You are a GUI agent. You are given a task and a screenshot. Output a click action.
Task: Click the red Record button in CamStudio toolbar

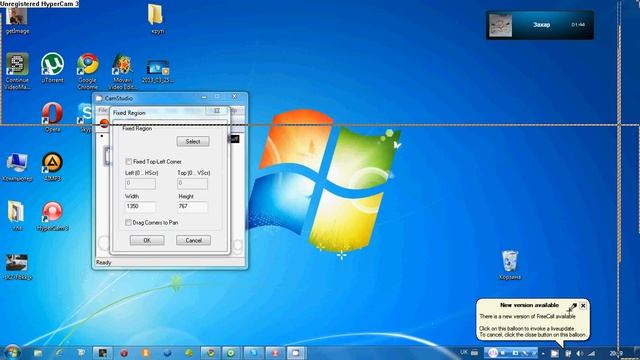click(x=104, y=123)
